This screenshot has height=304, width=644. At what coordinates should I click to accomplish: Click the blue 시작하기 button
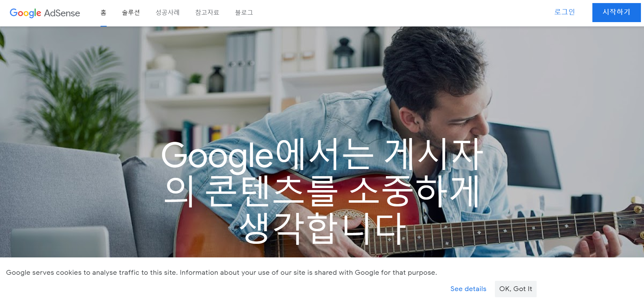tap(616, 13)
